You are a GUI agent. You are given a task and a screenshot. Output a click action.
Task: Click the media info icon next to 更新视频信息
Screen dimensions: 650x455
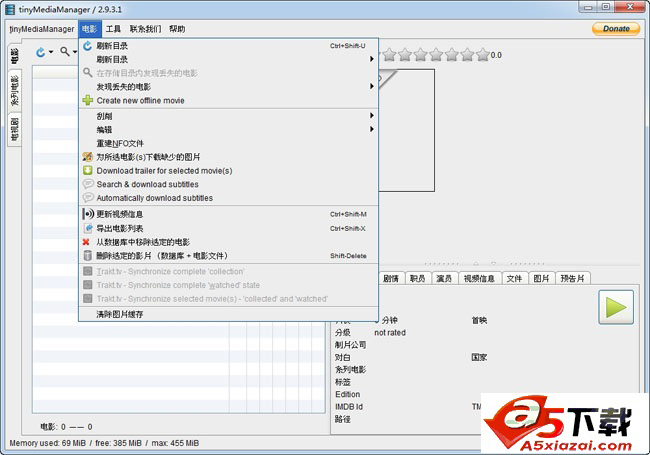[88, 214]
